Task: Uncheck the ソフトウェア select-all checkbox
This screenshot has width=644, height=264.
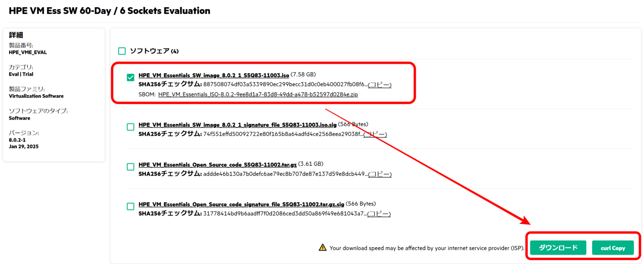Action: [122, 51]
